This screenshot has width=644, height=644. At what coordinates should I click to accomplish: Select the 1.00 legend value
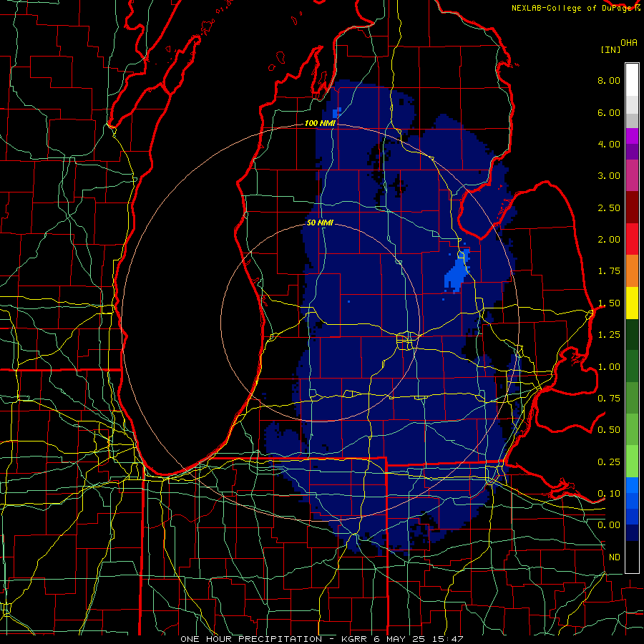609,367
